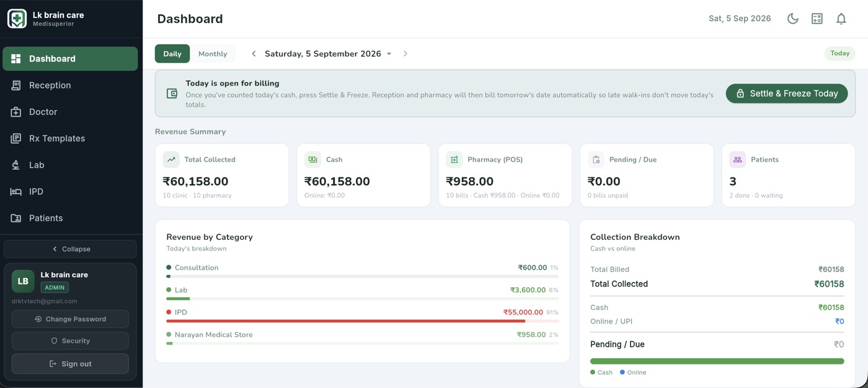The image size is (868, 388).
Task: Switch to Daily view tab
Action: tap(172, 54)
